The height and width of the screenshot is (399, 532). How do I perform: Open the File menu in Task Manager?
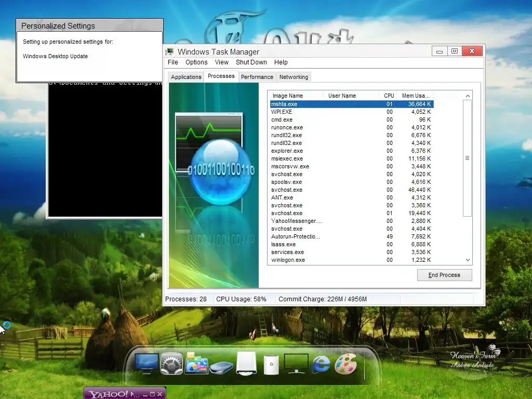pyautogui.click(x=172, y=62)
